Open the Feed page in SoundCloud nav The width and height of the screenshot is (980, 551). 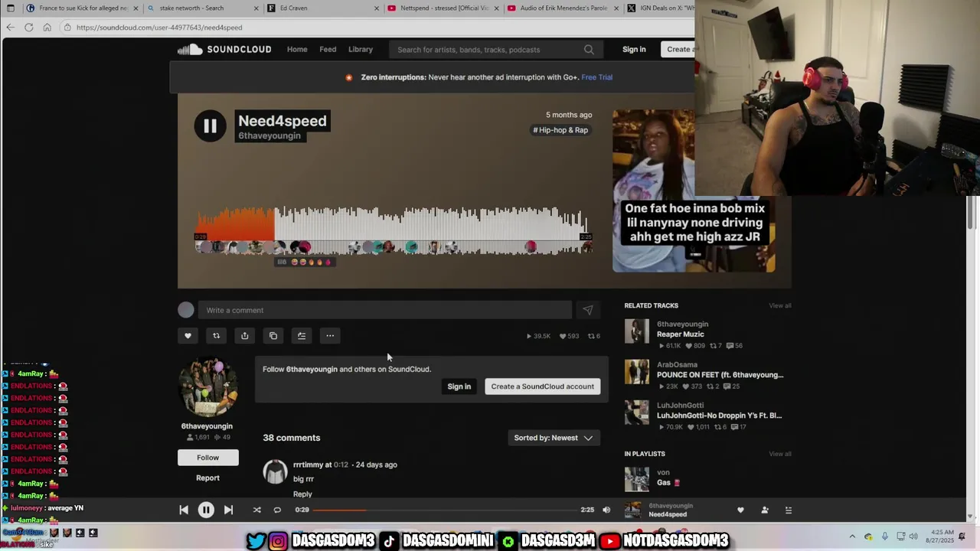click(328, 50)
